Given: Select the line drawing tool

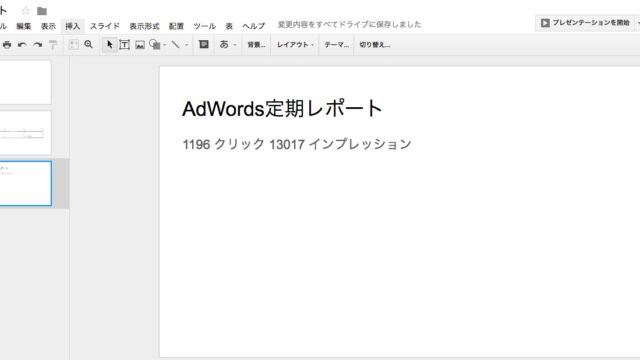Looking at the screenshot, I should click(176, 44).
